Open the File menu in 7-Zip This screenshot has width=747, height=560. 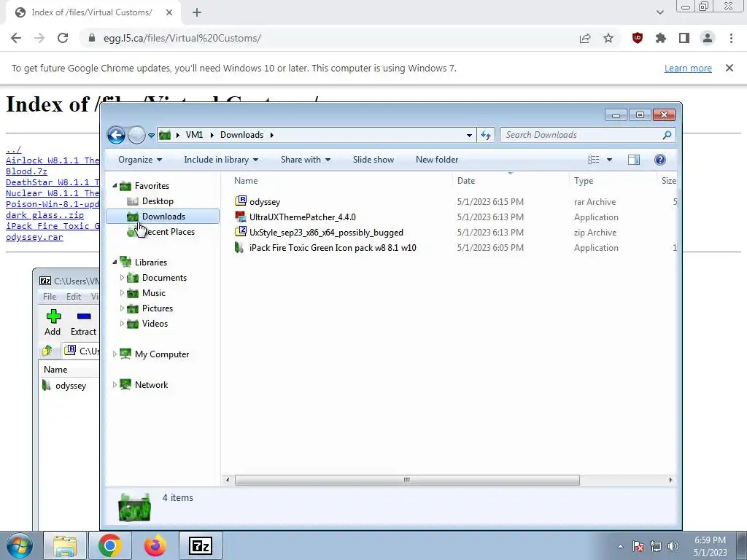[x=50, y=296]
